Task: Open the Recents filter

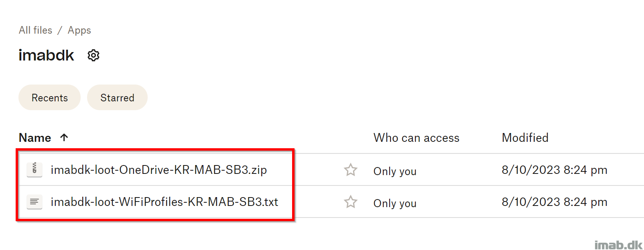Action: tap(49, 97)
